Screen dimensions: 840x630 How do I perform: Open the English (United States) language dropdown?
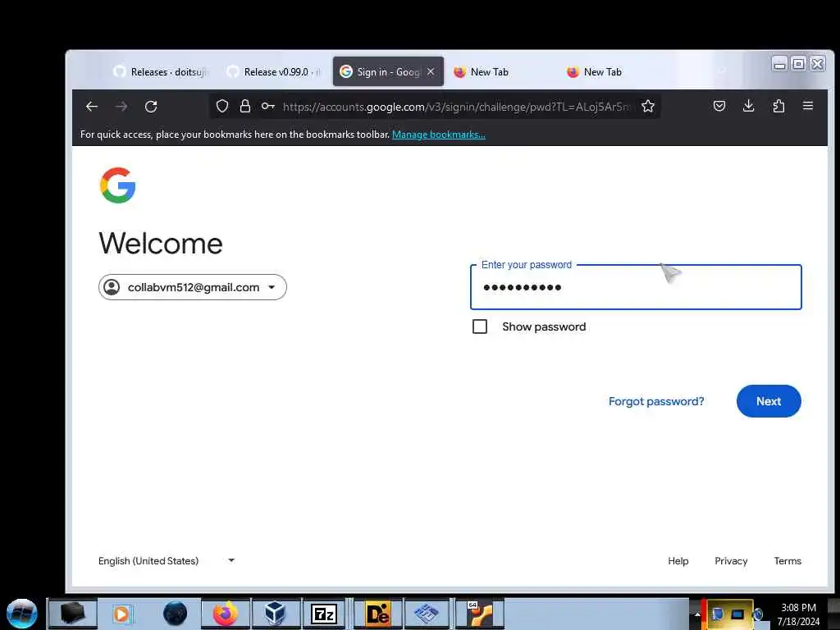click(x=167, y=561)
